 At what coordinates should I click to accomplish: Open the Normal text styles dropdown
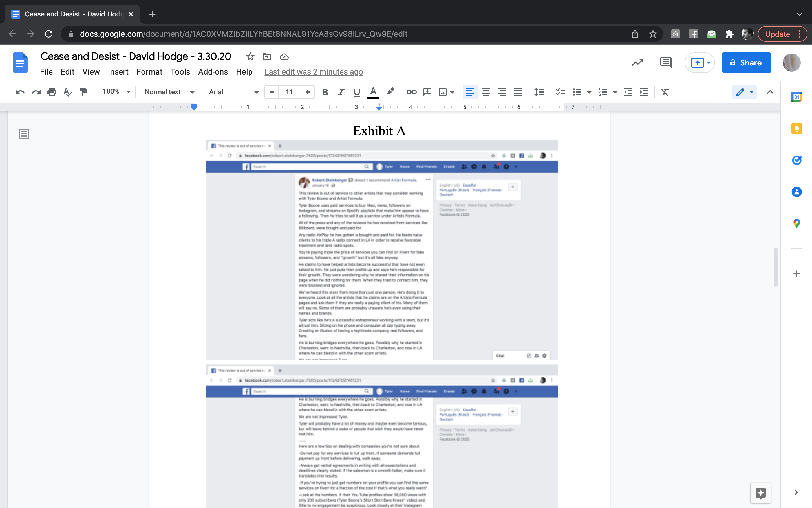click(169, 92)
